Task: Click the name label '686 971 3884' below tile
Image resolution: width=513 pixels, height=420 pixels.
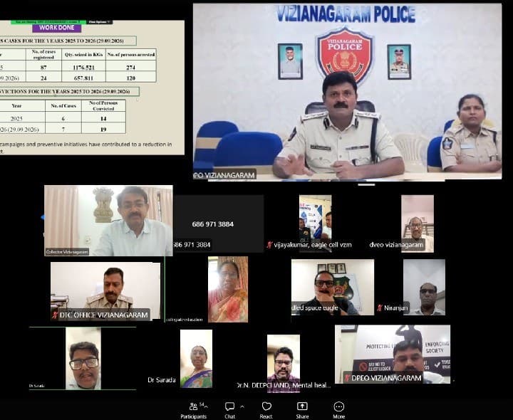Action: [192, 244]
